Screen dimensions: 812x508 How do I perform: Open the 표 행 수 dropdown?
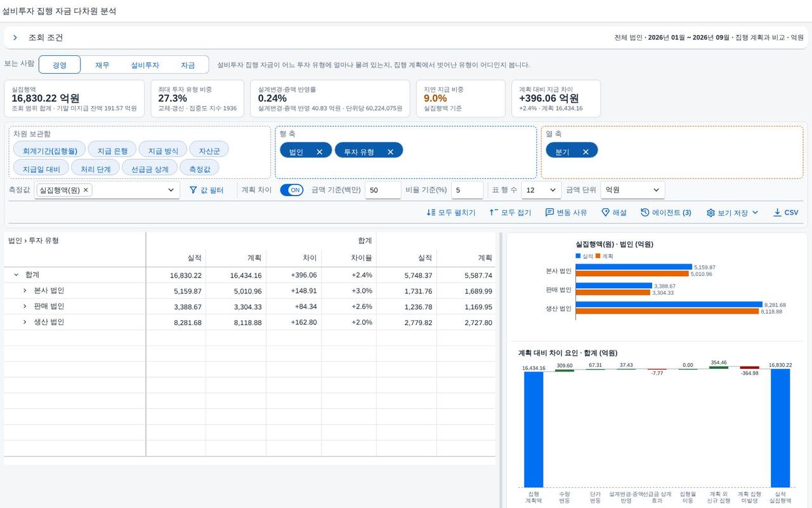(x=541, y=190)
